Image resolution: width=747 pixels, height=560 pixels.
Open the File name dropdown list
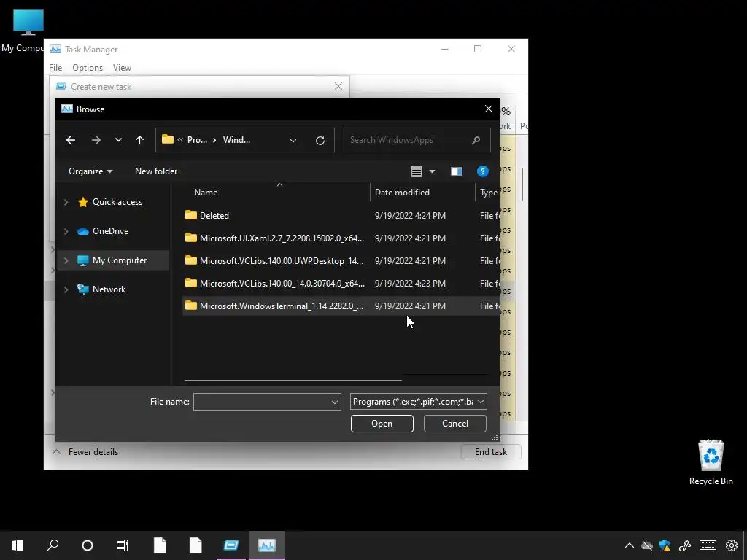335,402
